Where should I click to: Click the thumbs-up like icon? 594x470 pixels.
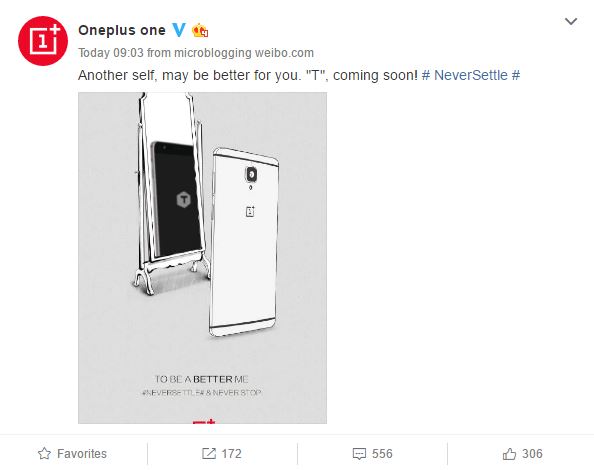coord(509,453)
